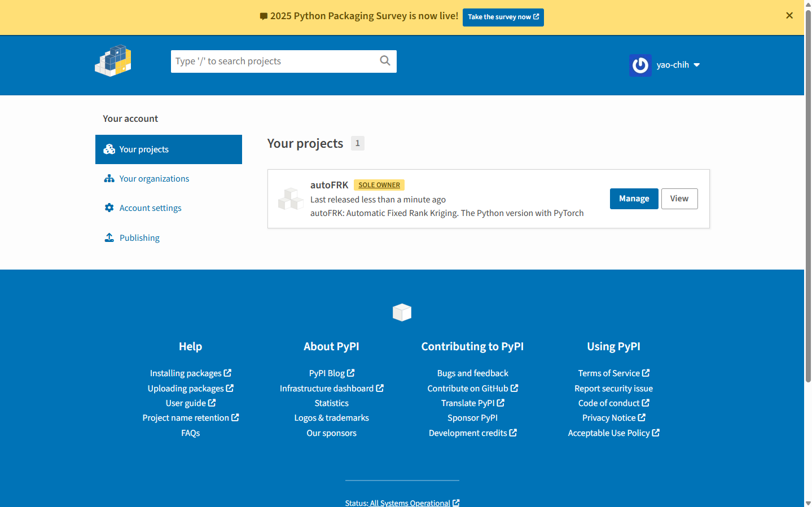812x507 pixels.
Task: Click the SOLE OWNER badge
Action: [379, 185]
